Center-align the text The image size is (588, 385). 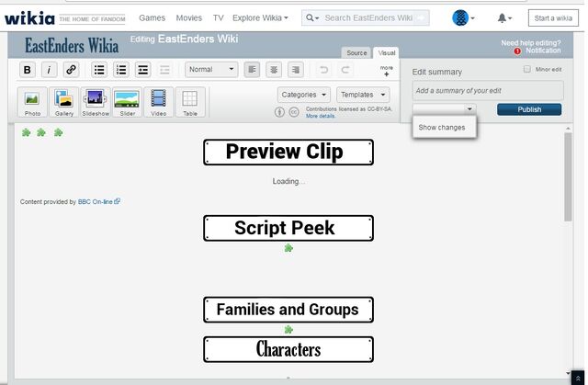coord(274,70)
